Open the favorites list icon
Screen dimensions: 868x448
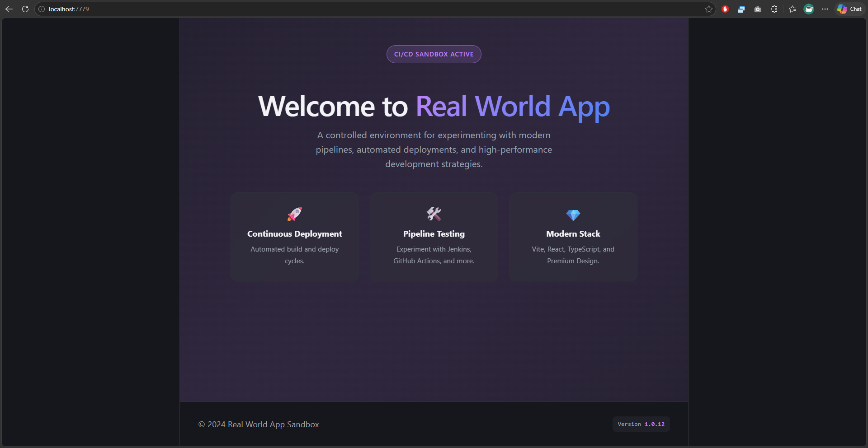793,9
